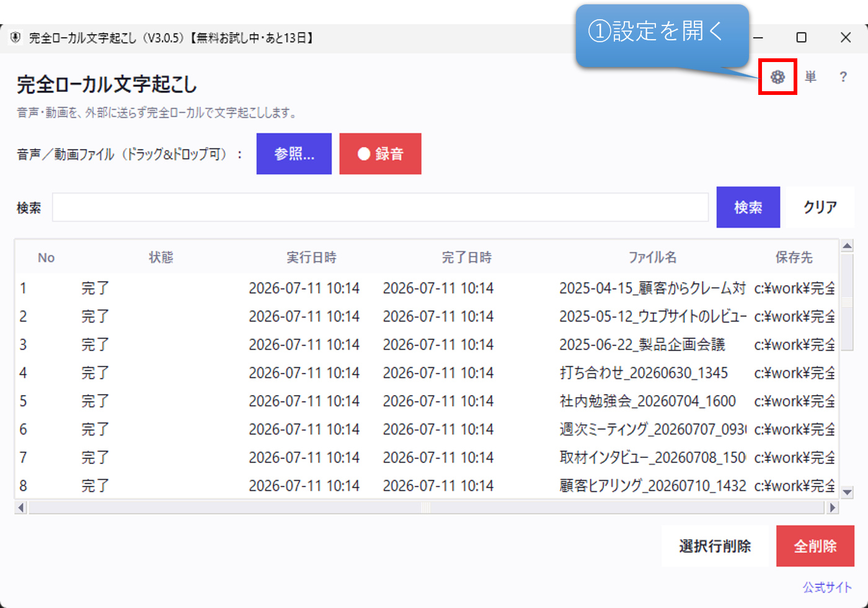Click the 単 mode icon

pyautogui.click(x=810, y=77)
